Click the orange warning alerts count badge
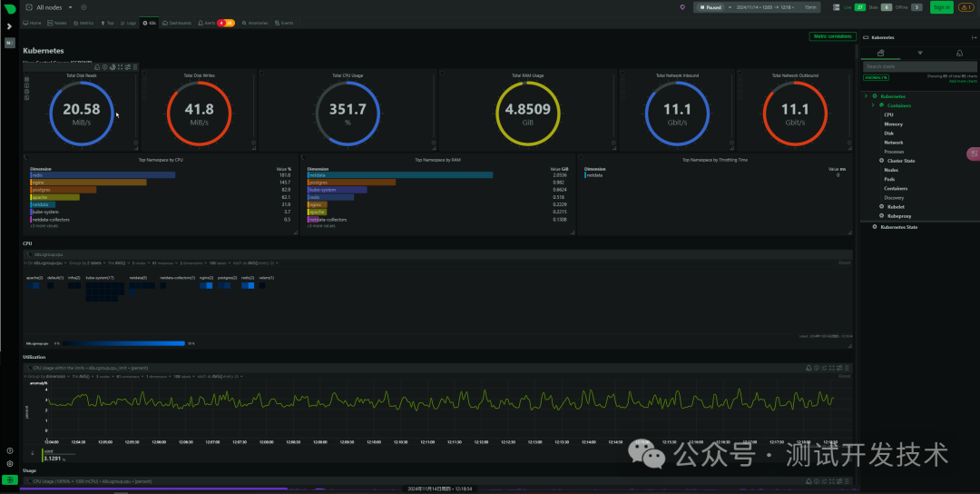This screenshot has width=980, height=494. click(230, 23)
